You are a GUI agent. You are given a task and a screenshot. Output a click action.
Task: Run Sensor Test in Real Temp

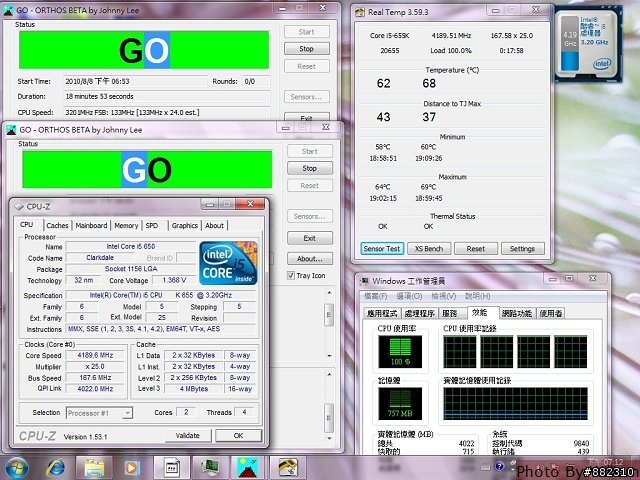click(x=382, y=249)
